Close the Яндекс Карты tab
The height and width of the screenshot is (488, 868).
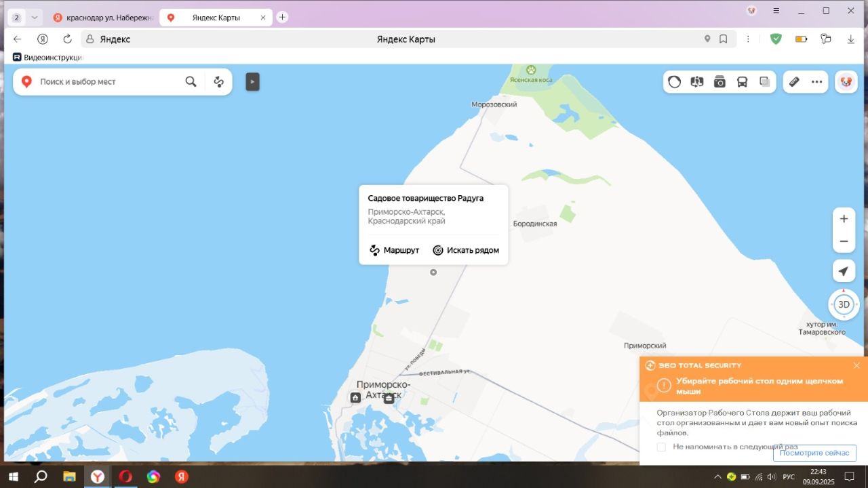pos(263,18)
